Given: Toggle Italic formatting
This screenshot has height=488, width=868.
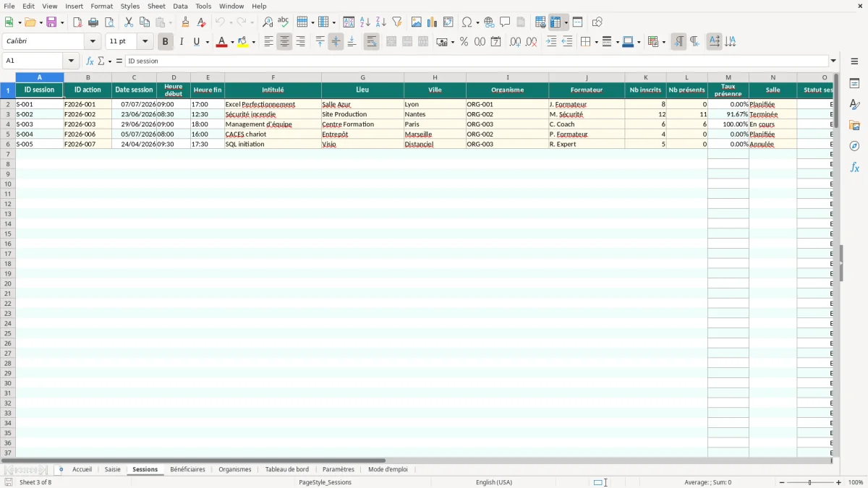Looking at the screenshot, I should tap(181, 42).
